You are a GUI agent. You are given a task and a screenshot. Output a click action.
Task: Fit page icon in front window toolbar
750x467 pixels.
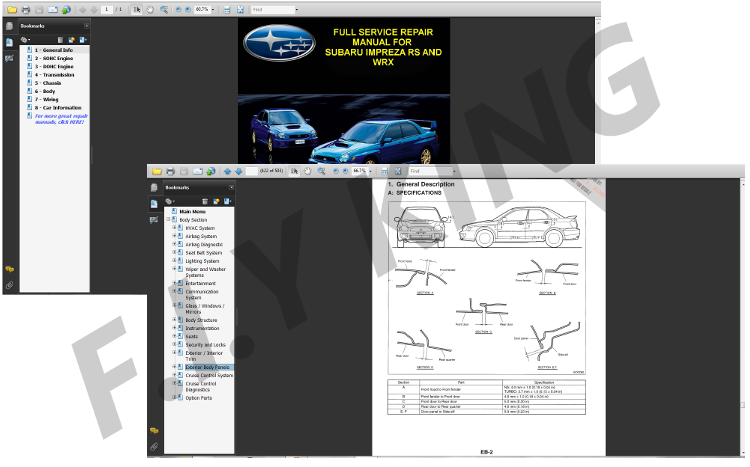397,171
